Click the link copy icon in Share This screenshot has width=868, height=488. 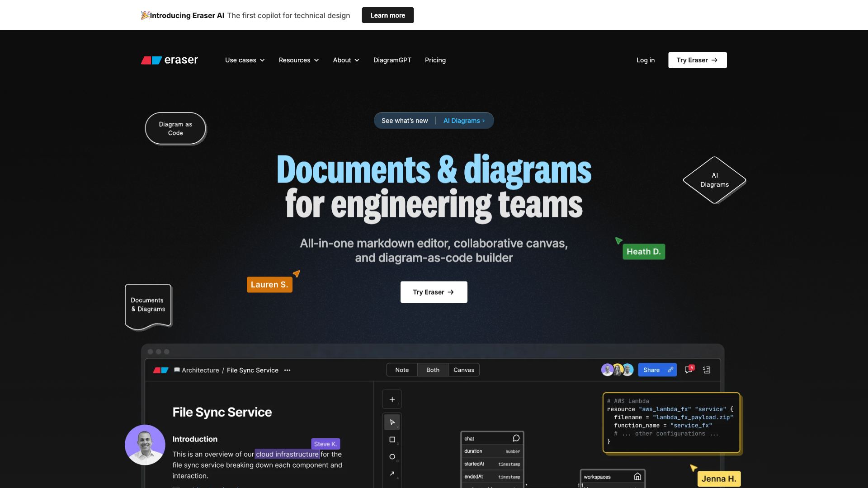click(x=670, y=370)
